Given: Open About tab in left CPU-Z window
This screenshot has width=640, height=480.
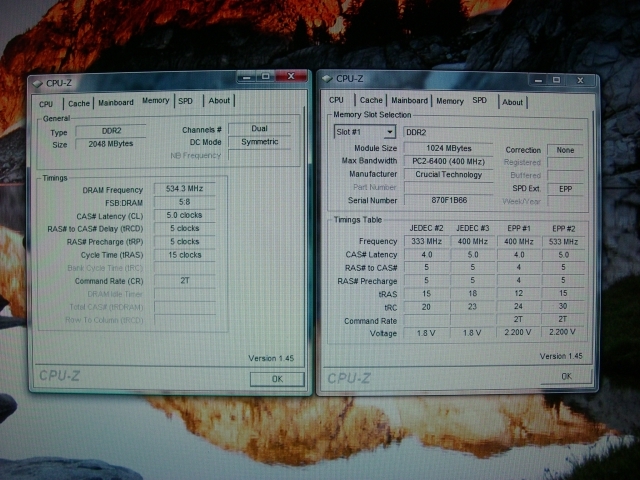Looking at the screenshot, I should click(x=219, y=100).
